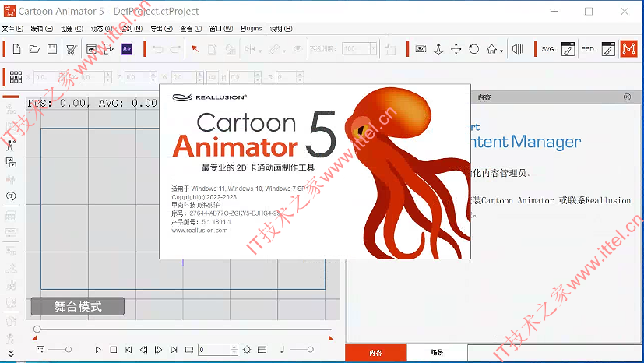Screen dimensions: 644x363
Task: Click the speech bubble script icon
Action: tap(40, 350)
